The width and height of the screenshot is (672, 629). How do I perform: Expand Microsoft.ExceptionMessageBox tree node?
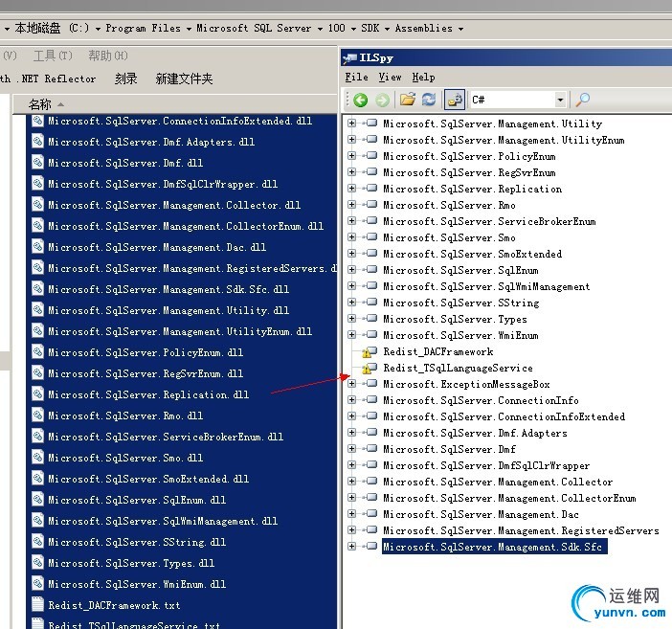352,384
